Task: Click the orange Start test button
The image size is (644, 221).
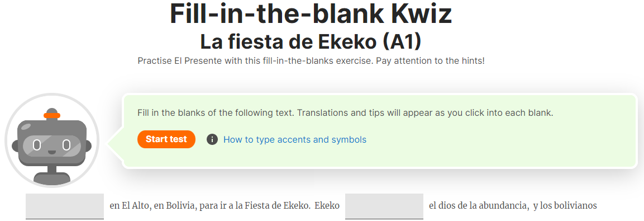Action: tap(166, 139)
